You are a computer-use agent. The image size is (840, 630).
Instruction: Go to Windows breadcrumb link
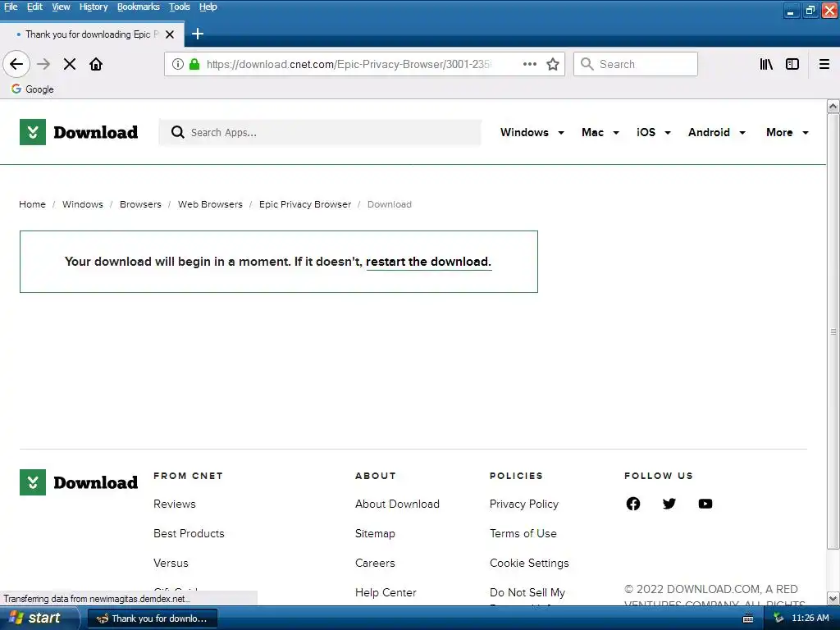[x=83, y=204]
